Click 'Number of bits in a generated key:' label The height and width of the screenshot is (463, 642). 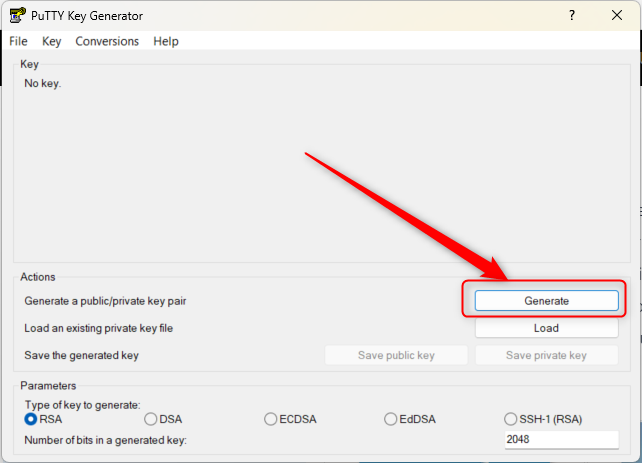106,440
